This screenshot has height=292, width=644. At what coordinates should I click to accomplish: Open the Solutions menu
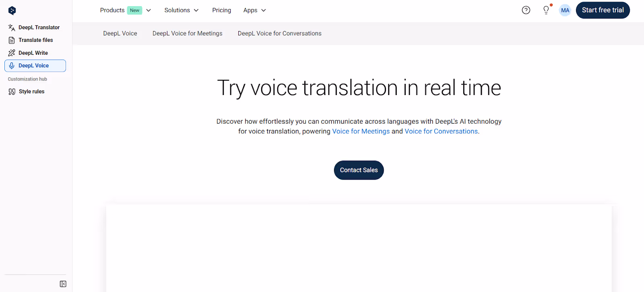(177, 10)
